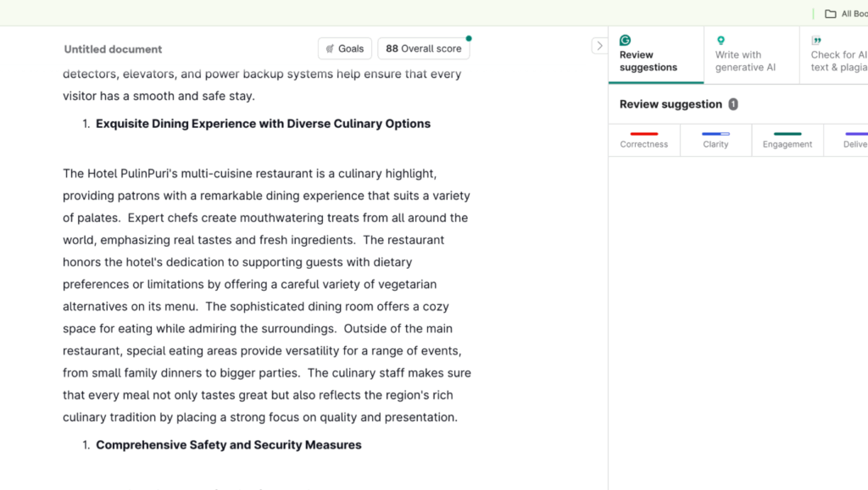Click the Comprehensive Safety and Security heading

pos(228,445)
